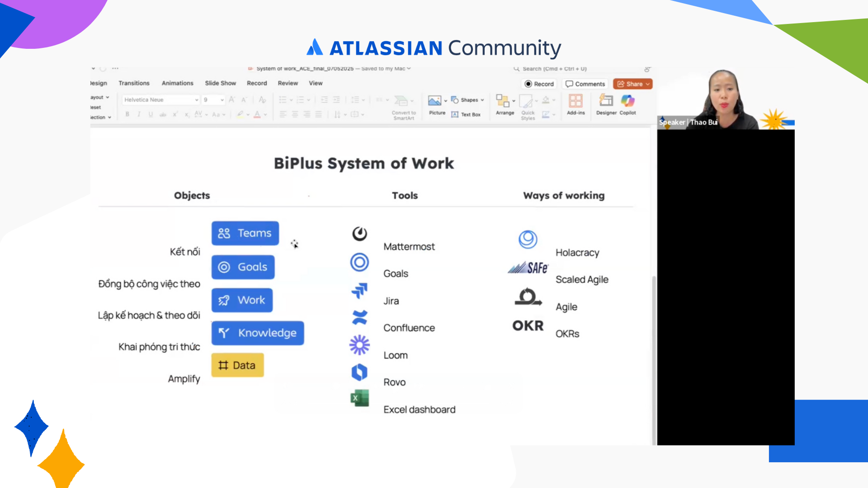Select the Jira logo on slide

(x=359, y=291)
